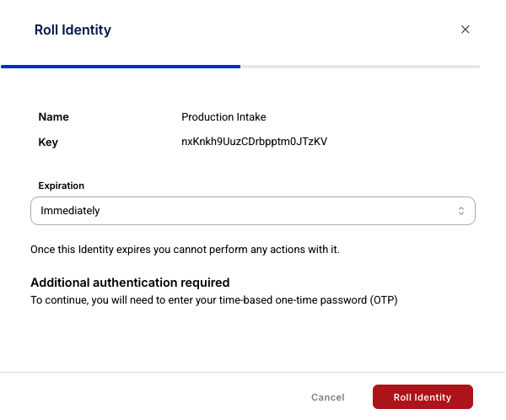Click the one-time password OTP instruction text
This screenshot has width=506, height=420.
coord(214,300)
